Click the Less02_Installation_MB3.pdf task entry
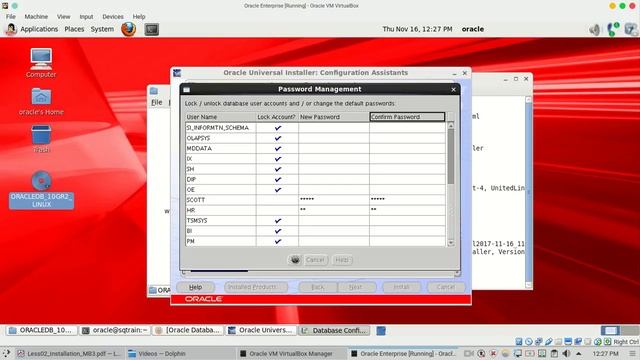The image size is (640, 360). coord(69,353)
